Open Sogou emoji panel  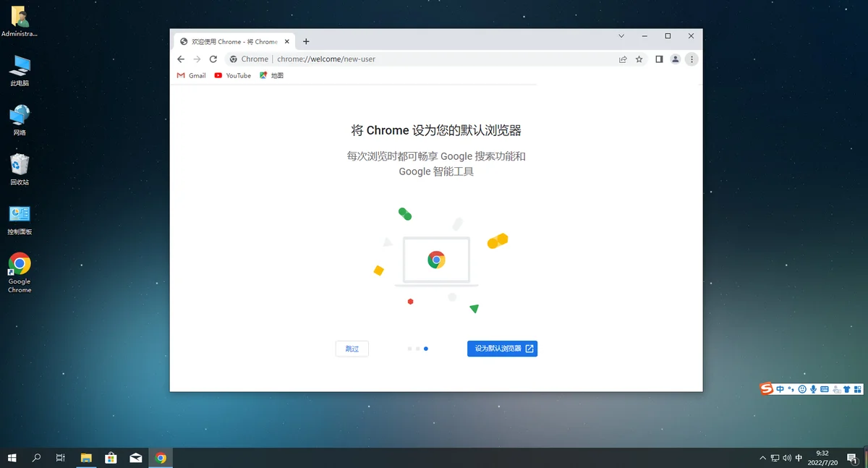pos(802,389)
